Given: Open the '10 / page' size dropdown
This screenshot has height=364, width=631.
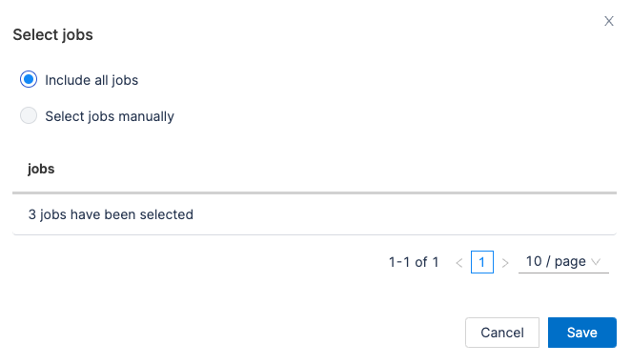Looking at the screenshot, I should 563,262.
